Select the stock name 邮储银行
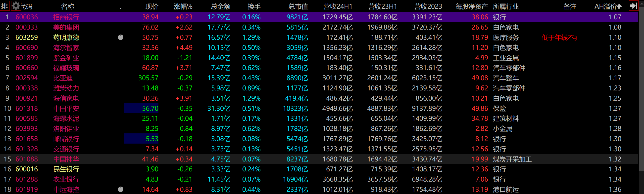Viewport: 644px width, 194px height. pos(66,139)
